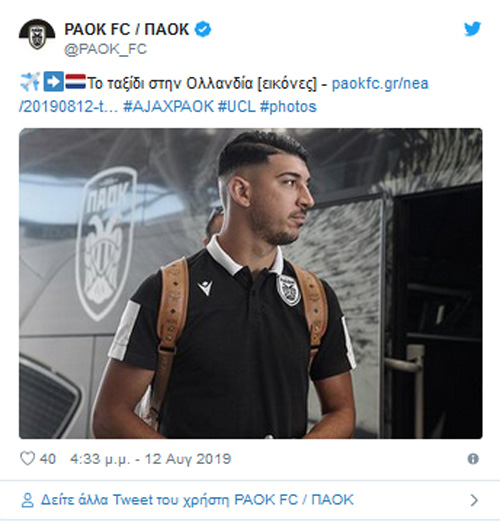Click the blue arrow emoji
The width and height of the screenshot is (500, 522).
tap(53, 82)
